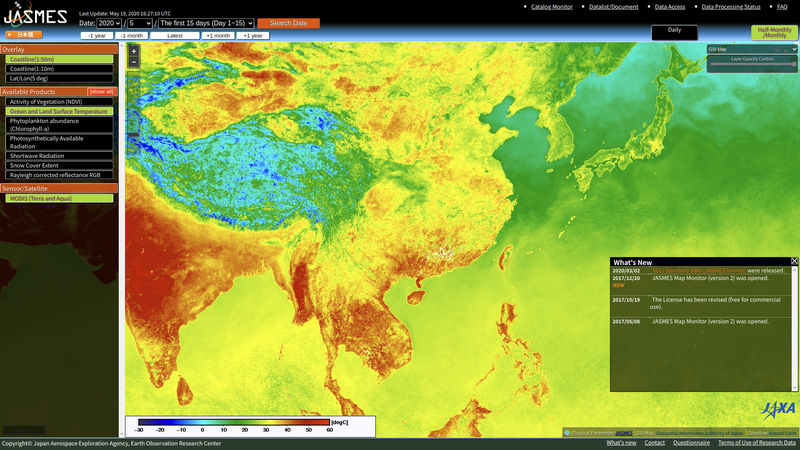Screen dimensions: 800x450
Task: Zoom in on the map with plus button
Action: click(134, 51)
